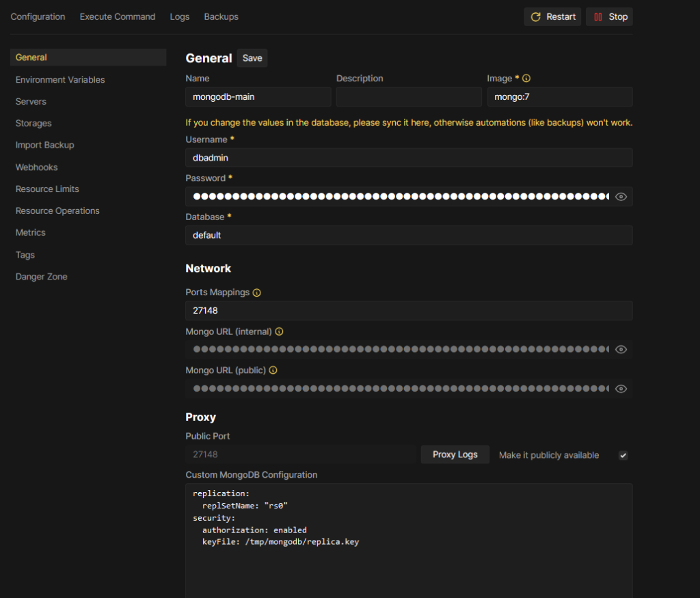Click the Ports Mappings field 27148

(x=409, y=310)
